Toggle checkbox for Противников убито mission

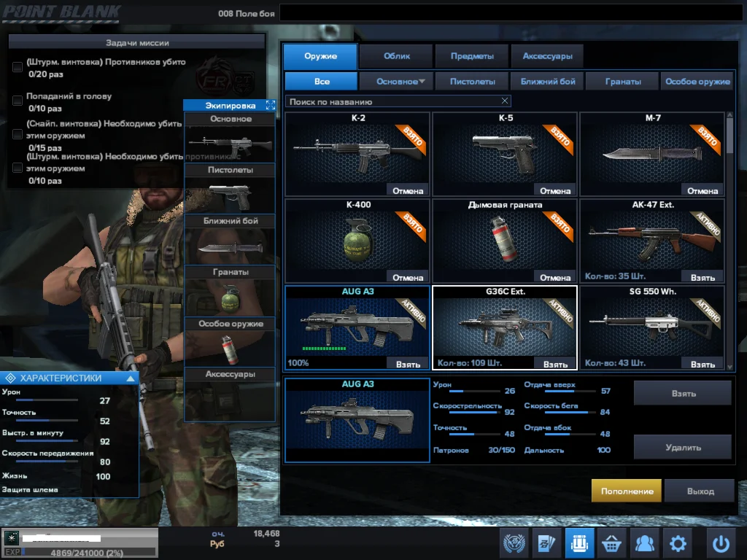[18, 66]
